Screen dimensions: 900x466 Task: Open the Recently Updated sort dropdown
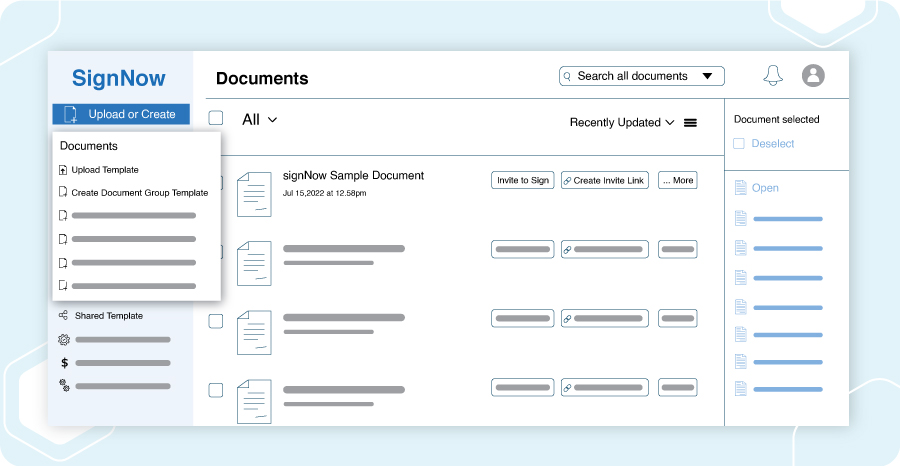click(x=622, y=122)
